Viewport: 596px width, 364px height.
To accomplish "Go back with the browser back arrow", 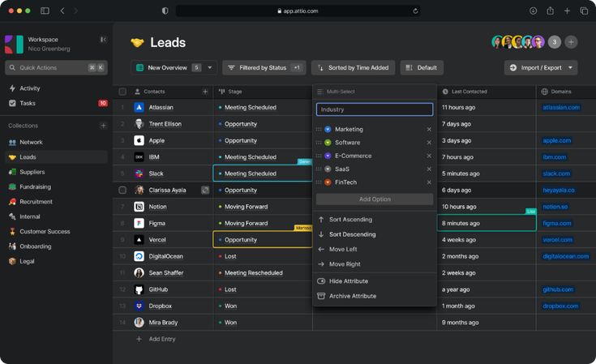I will tap(62, 11).
